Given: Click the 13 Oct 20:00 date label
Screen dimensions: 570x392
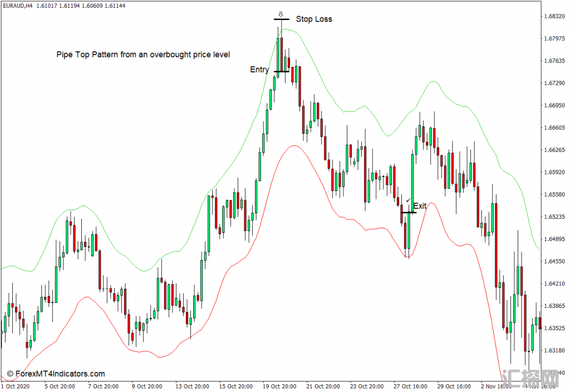Looking at the screenshot, I should coord(192,386).
